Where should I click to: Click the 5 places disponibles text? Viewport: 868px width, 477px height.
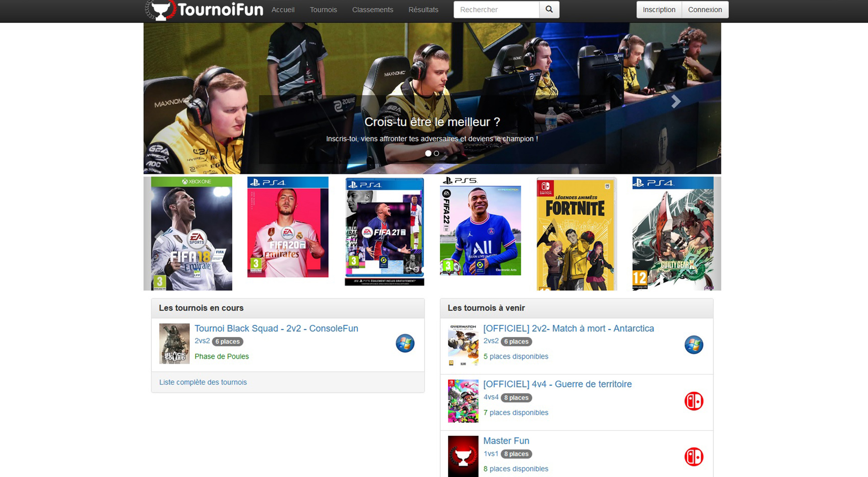tap(516, 356)
